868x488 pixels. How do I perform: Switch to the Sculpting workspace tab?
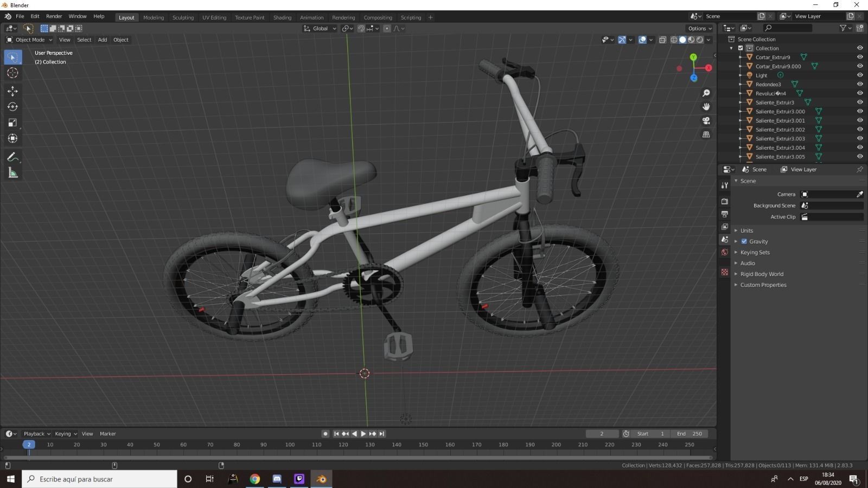[183, 17]
